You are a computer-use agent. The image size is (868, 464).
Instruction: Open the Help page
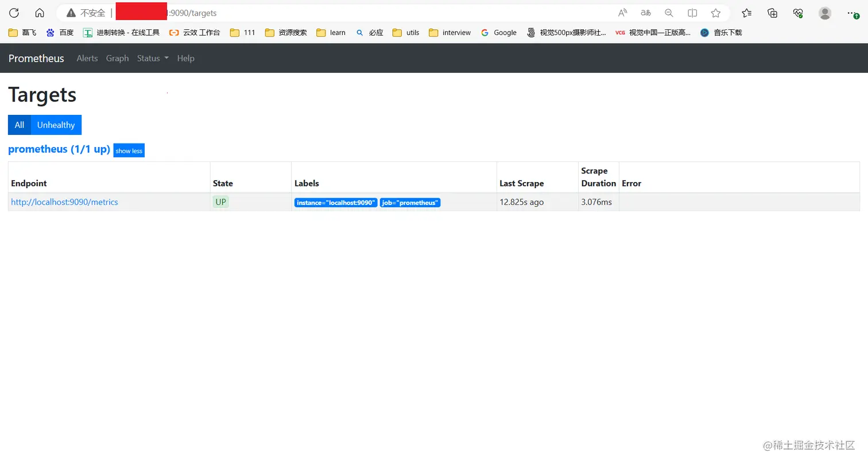[185, 58]
